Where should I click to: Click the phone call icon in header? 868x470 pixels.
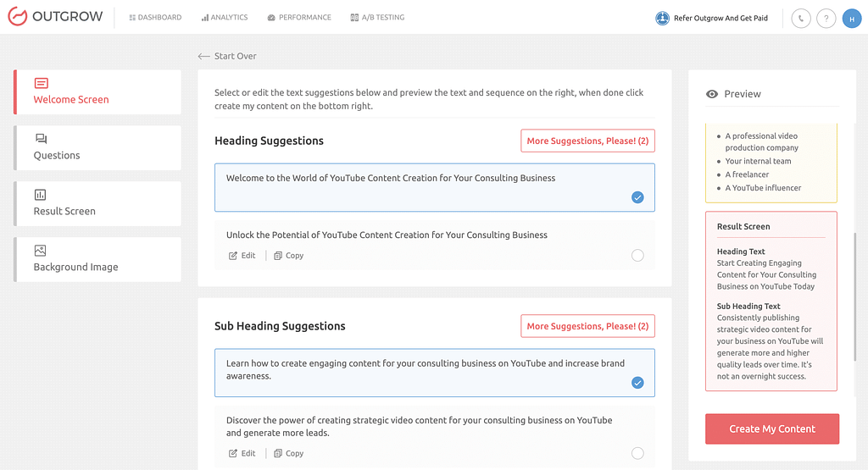click(800, 18)
